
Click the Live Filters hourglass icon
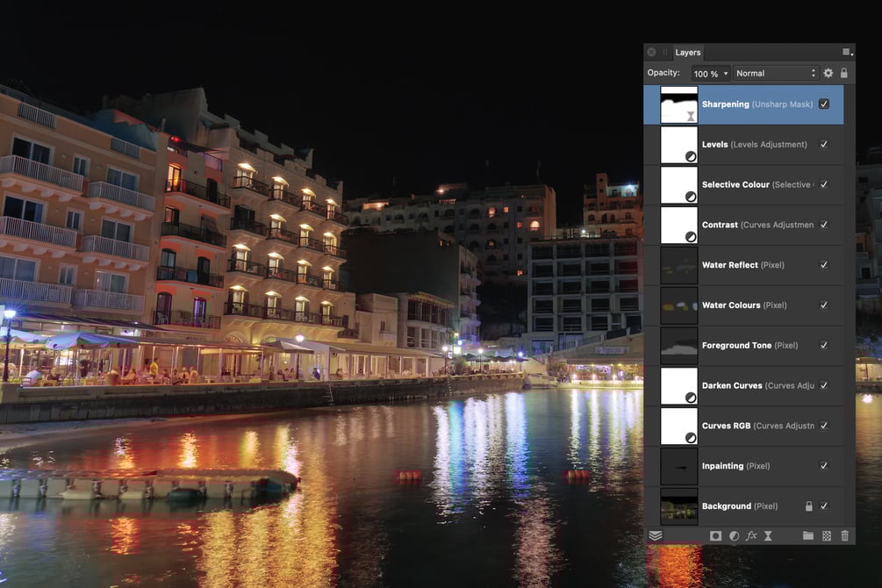[x=768, y=535]
